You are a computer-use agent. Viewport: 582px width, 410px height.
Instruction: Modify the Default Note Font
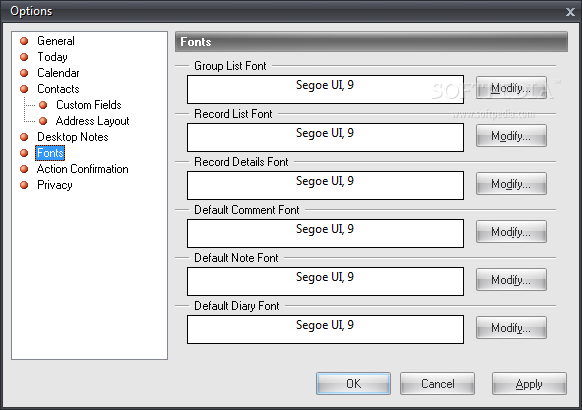click(511, 280)
